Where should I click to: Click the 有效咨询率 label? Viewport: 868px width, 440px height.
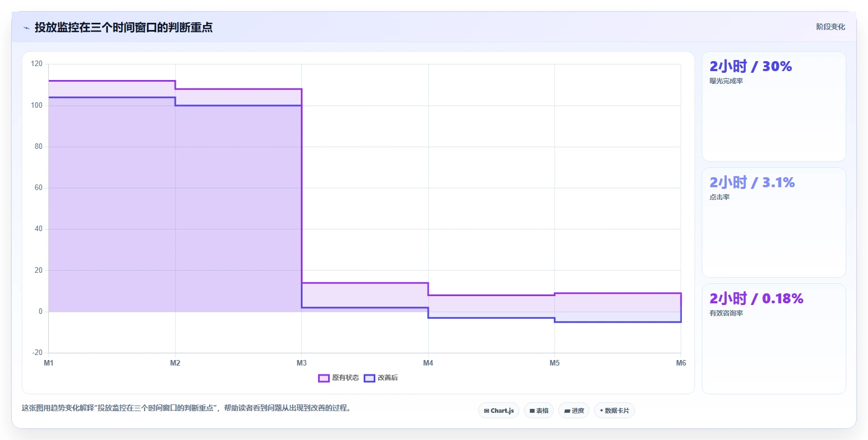point(726,313)
